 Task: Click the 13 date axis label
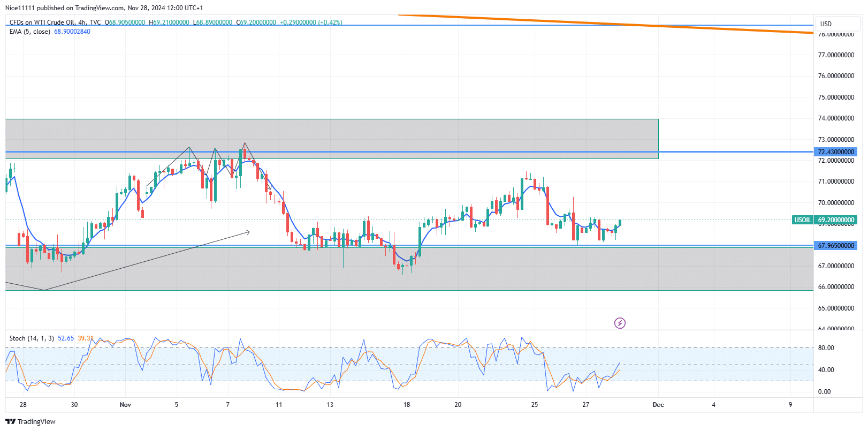(x=330, y=405)
